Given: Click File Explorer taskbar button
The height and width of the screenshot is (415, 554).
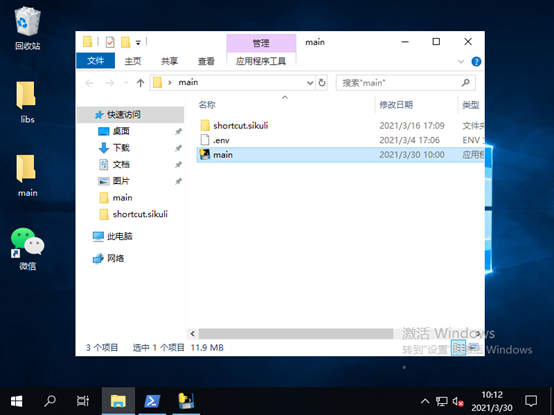Looking at the screenshot, I should point(118,401).
